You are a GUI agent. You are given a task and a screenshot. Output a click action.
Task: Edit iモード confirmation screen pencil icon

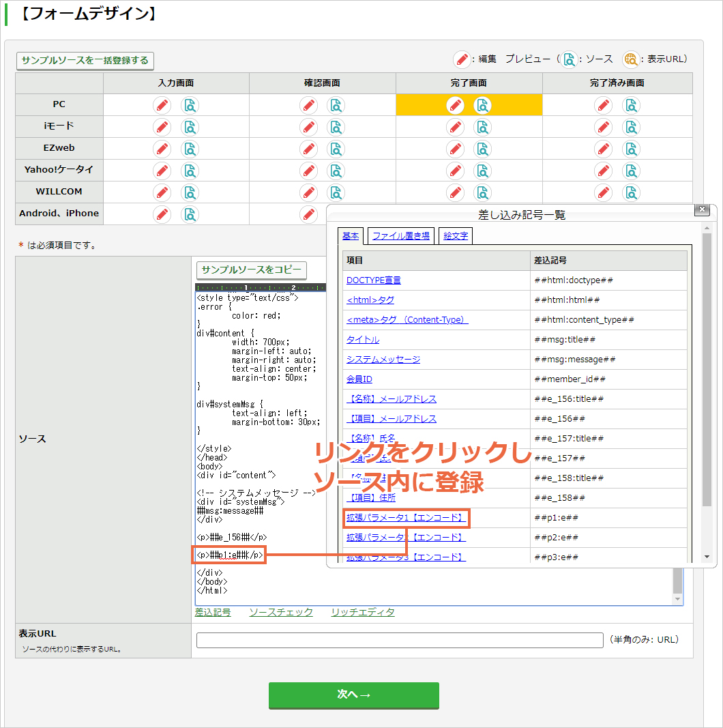[308, 127]
